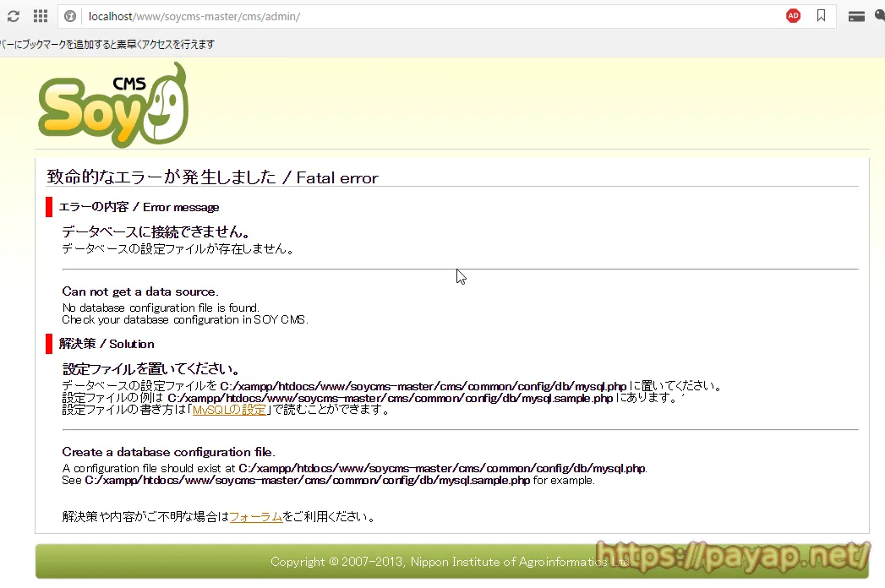Click the Solution section heading
The height and width of the screenshot is (588, 885).
(107, 344)
